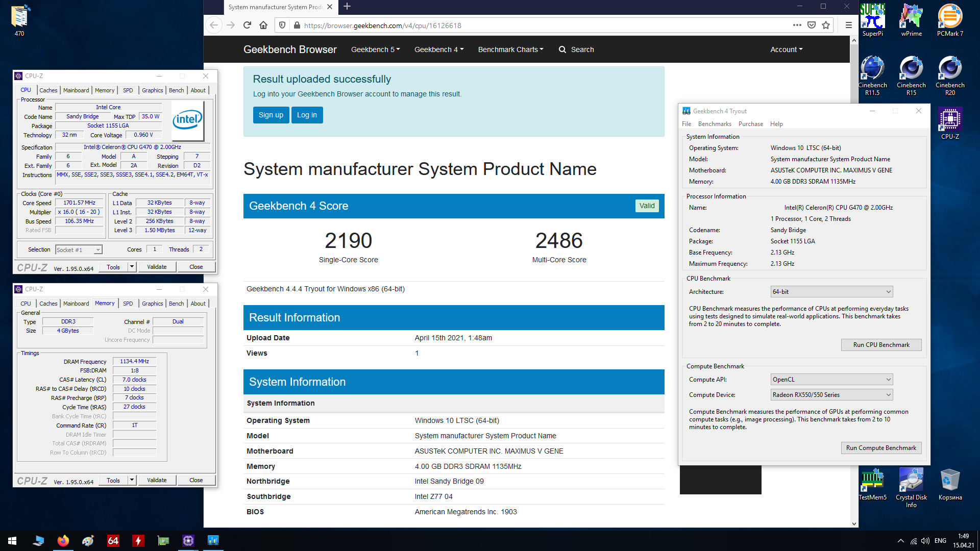The height and width of the screenshot is (551, 980).
Task: Expand Geekbench 4 navigation dropdown
Action: [x=438, y=49]
